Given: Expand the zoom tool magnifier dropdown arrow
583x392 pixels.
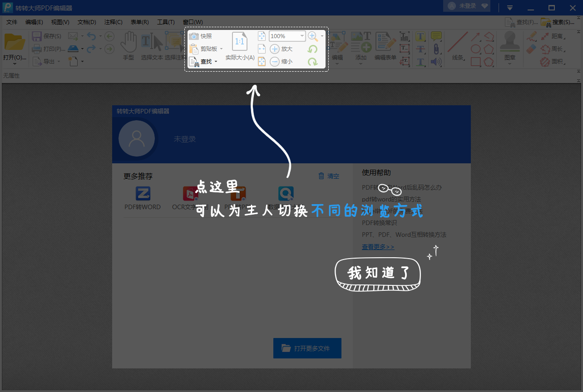Looking at the screenshot, I should pos(322,36).
